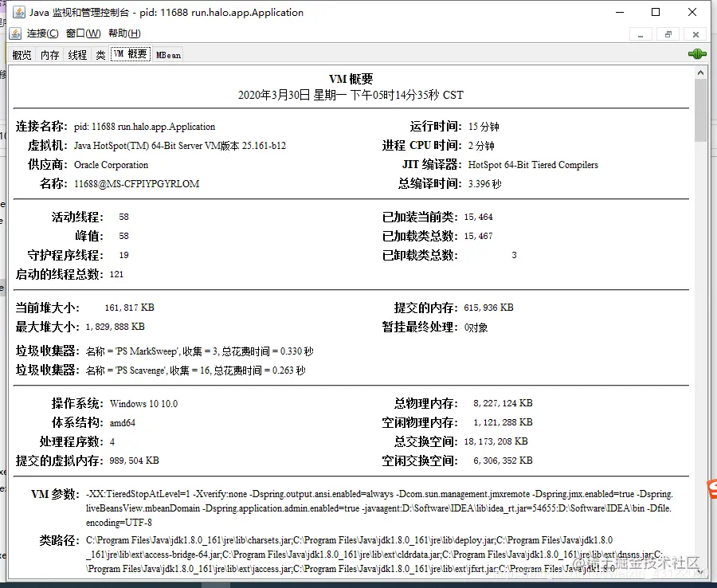Viewport: 717px width, 588px height.
Task: Minimize the inner connection frame
Action: pos(641,35)
